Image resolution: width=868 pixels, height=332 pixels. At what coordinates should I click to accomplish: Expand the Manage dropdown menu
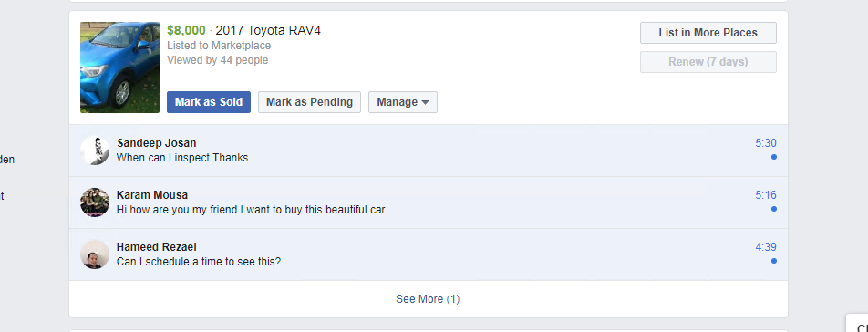click(403, 102)
